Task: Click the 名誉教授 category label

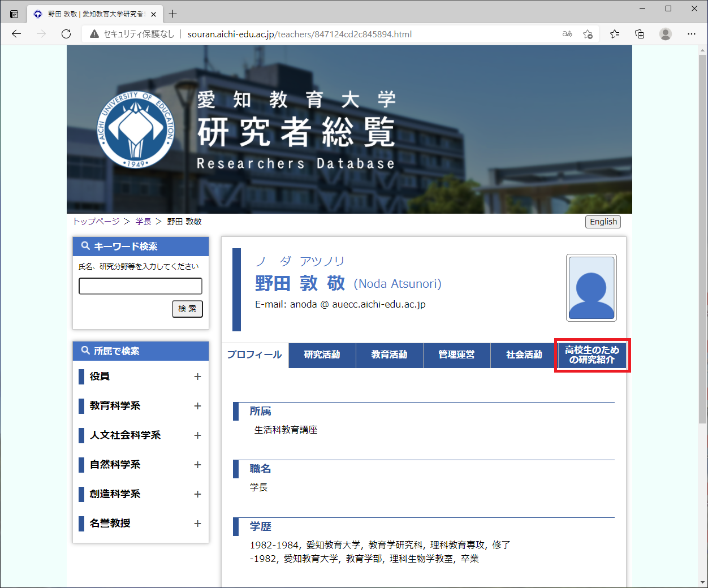Action: (x=110, y=524)
